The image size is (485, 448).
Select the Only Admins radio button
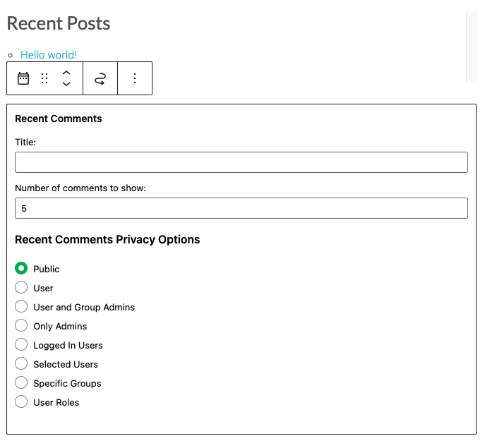tap(21, 326)
